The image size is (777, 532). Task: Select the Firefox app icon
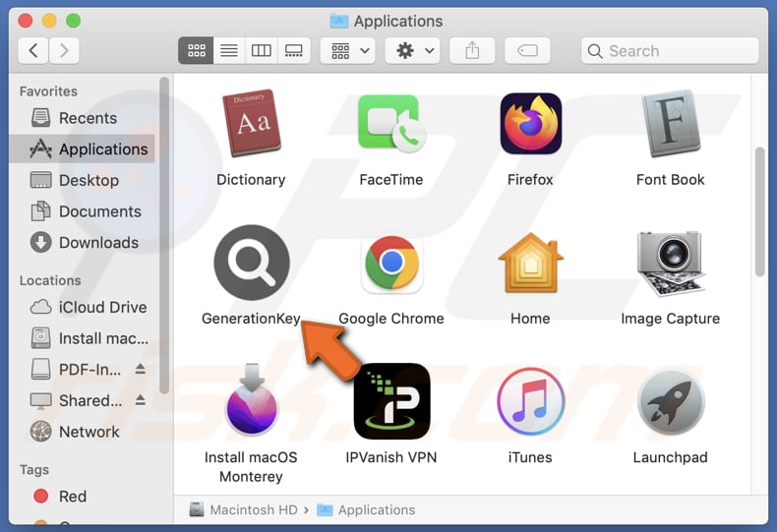[531, 123]
